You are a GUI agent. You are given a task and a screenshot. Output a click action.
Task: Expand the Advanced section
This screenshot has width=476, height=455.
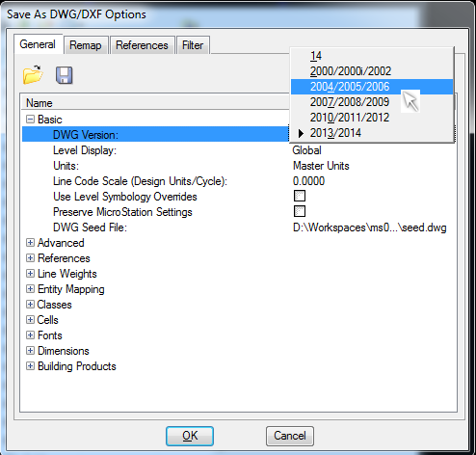click(30, 243)
